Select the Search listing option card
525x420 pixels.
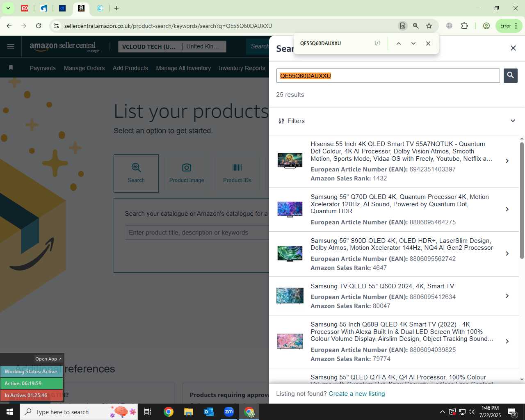point(136,173)
